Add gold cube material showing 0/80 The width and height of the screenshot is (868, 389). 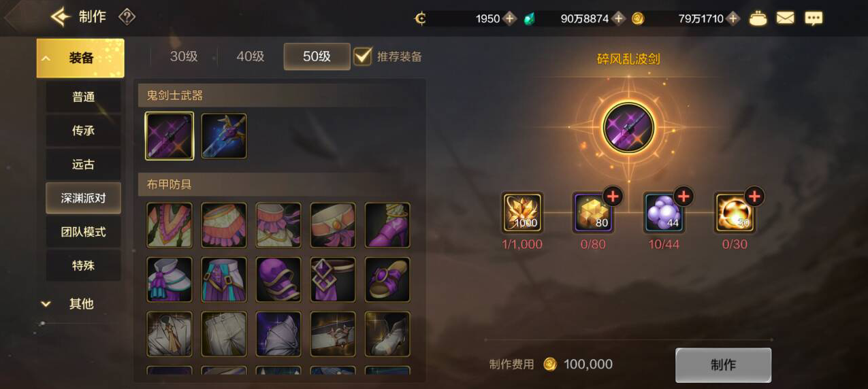coord(613,197)
